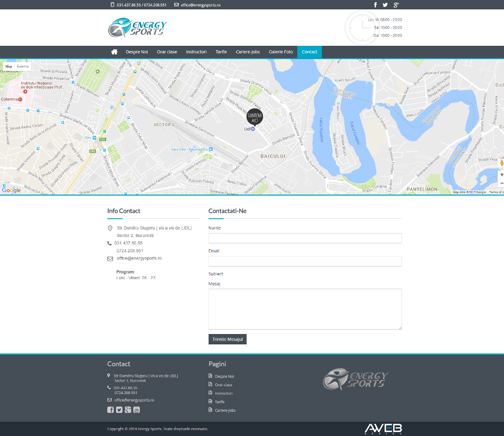Screen dimensions: 504x436
Task: Click the Street View pegman on the map
Action: point(502,163)
